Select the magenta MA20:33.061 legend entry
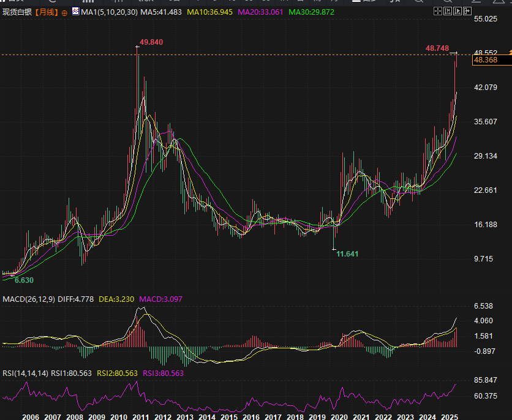512x420 pixels. 260,12
